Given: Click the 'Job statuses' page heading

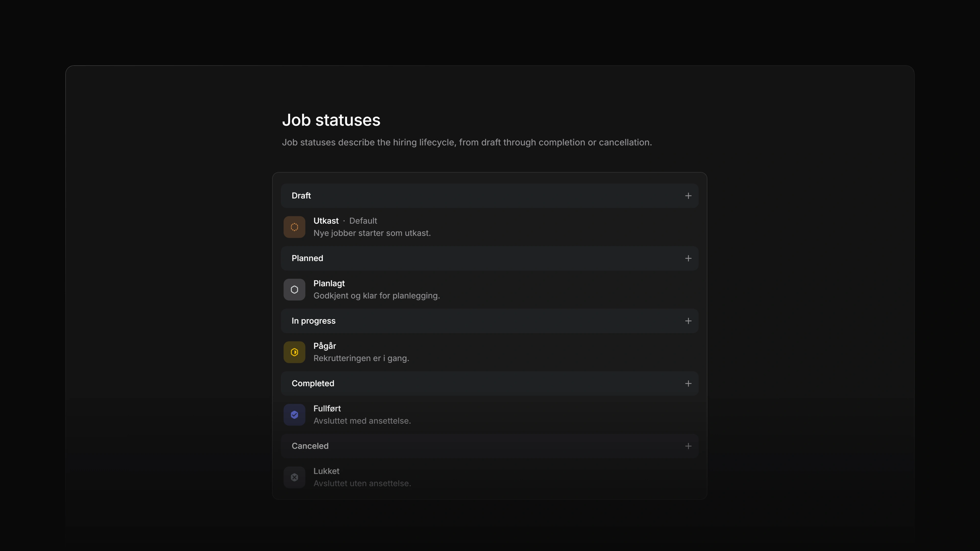Looking at the screenshot, I should [x=330, y=120].
